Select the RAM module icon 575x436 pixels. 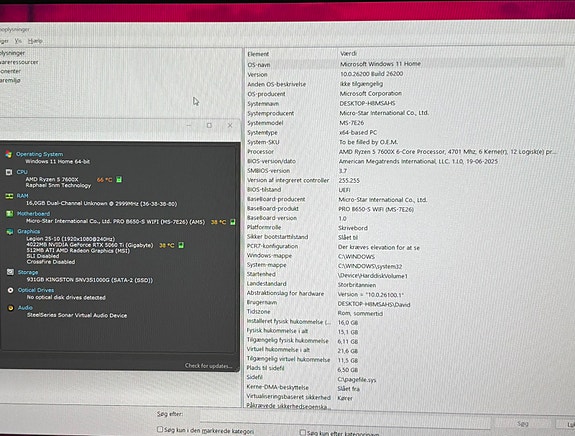[x=10, y=196]
